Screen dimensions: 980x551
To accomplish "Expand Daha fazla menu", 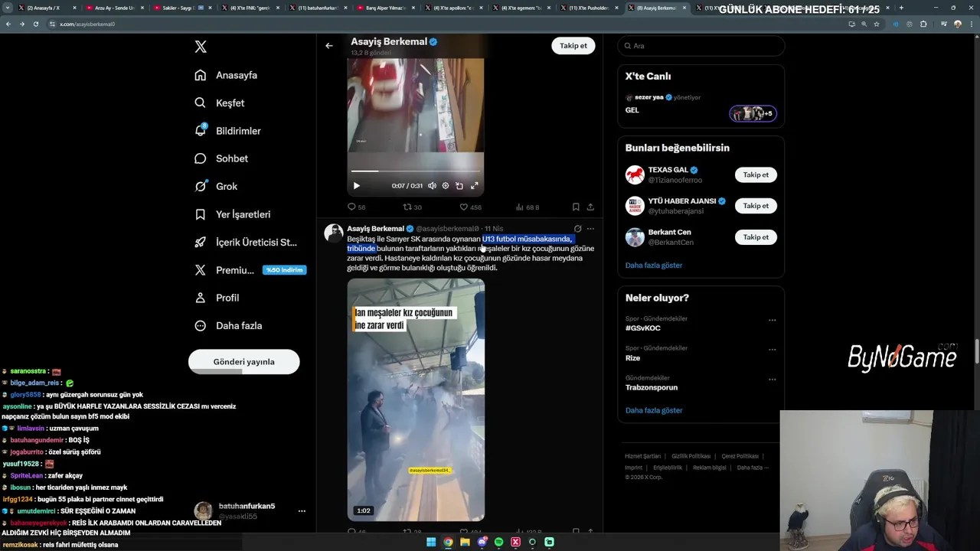I will coord(228,325).
